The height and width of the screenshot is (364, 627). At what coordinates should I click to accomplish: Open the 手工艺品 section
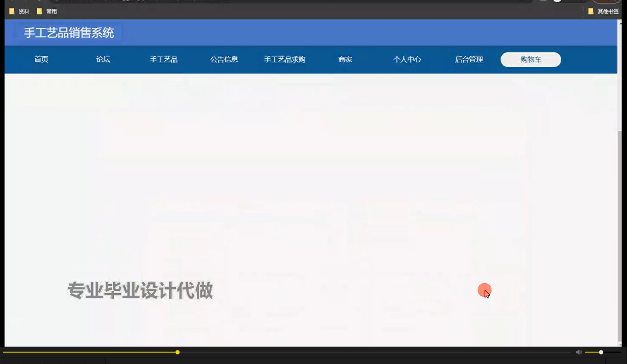coord(164,59)
